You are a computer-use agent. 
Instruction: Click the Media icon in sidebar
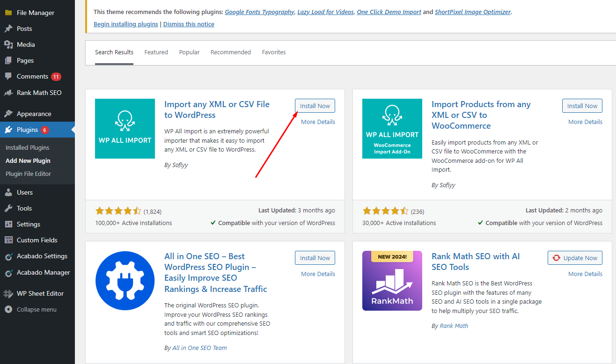click(x=8, y=44)
